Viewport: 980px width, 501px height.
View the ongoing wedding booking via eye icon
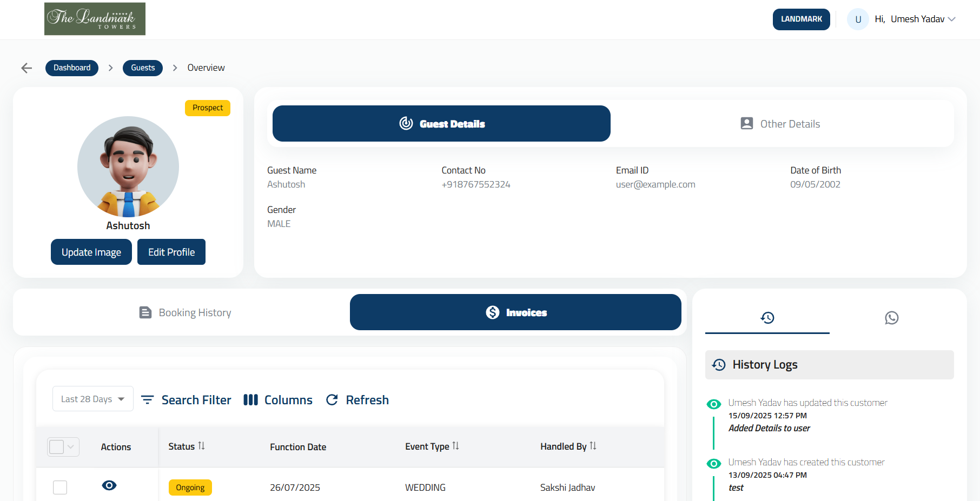pyautogui.click(x=109, y=485)
